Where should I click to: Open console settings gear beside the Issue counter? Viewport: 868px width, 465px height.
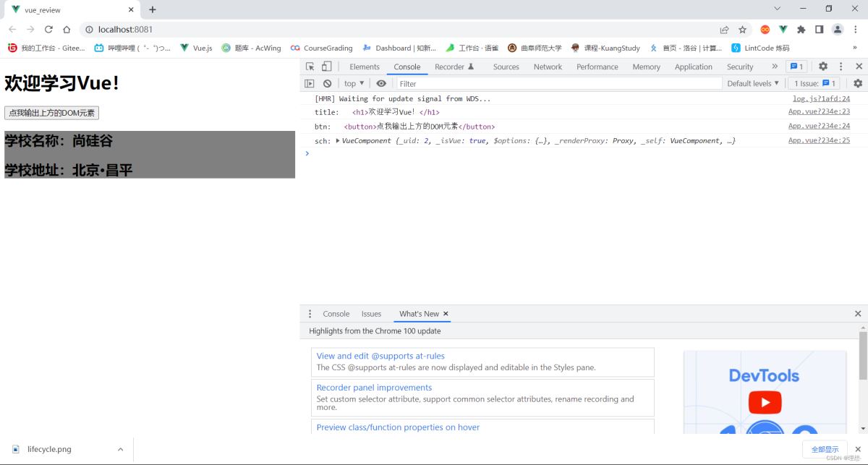[858, 84]
